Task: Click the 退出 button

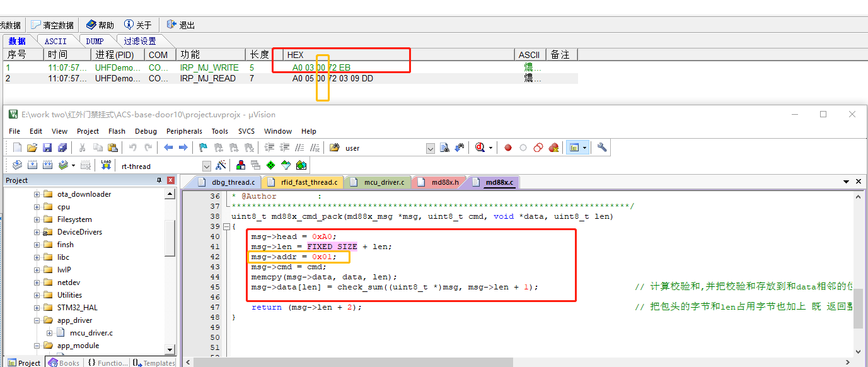Action: click(181, 25)
